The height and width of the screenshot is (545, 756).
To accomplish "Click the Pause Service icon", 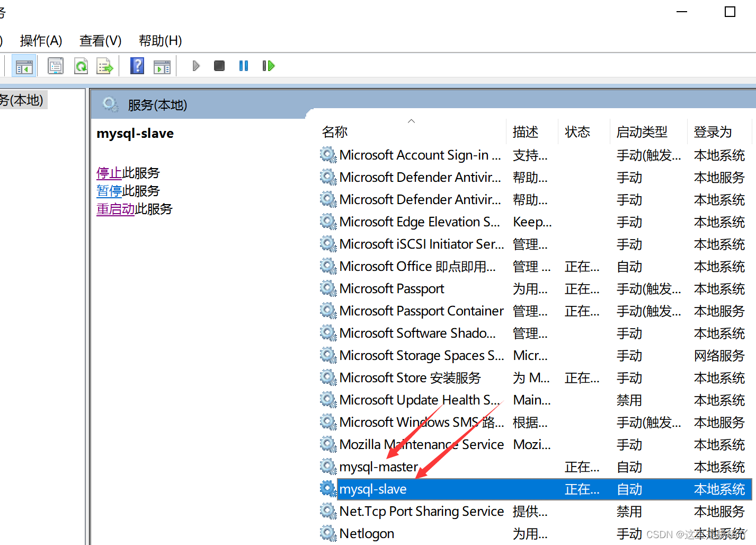I will [x=244, y=66].
